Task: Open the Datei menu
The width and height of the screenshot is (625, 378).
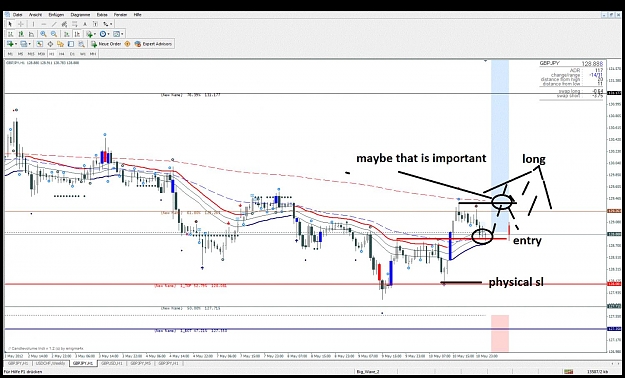Action: 18,15
